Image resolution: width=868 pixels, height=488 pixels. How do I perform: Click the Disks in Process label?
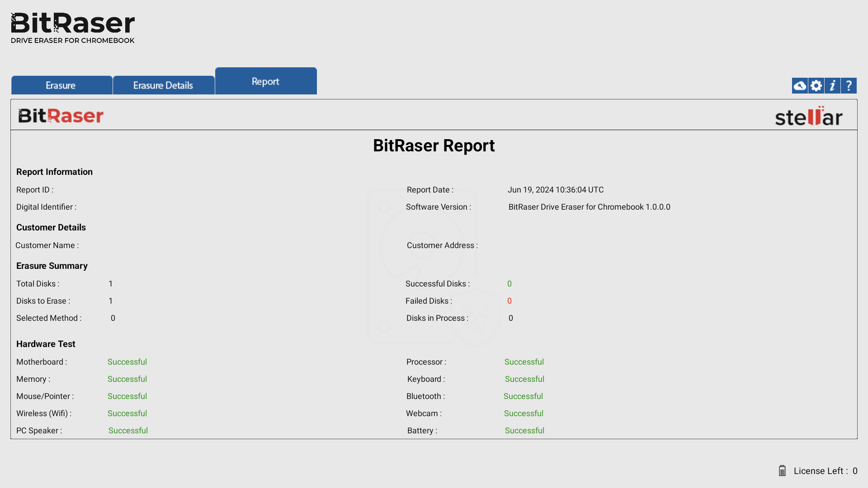coord(437,318)
